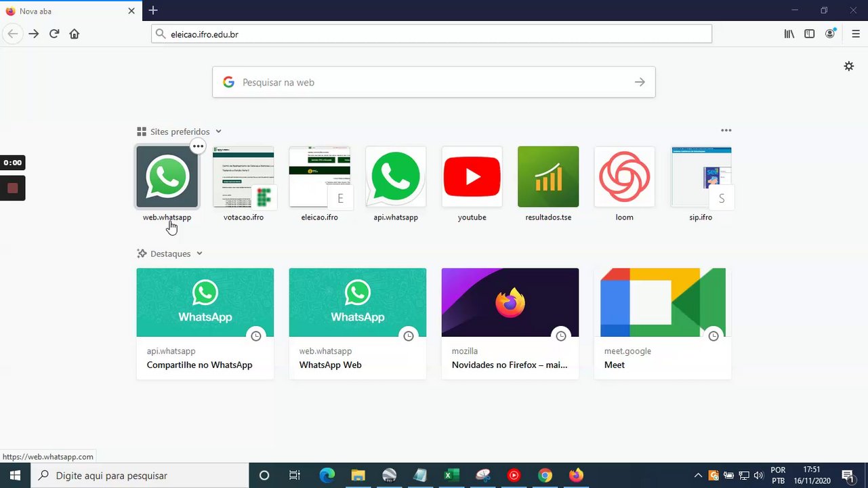Open the POR PTB language selector
Viewport: 868px width, 488px height.
click(779, 475)
